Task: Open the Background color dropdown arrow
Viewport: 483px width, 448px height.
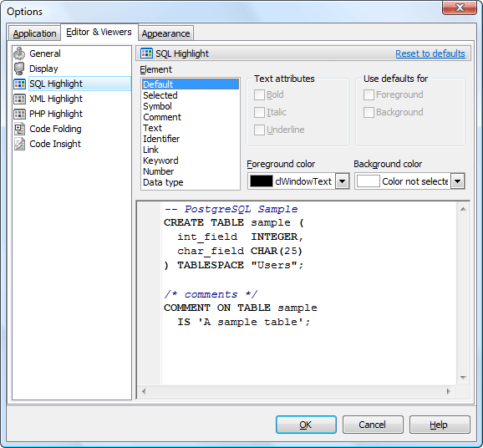Action: coord(457,181)
